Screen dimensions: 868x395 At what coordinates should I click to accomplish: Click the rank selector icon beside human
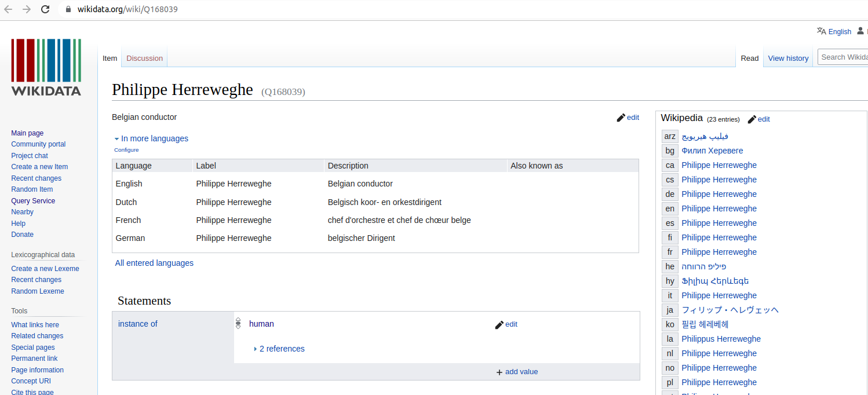(x=238, y=324)
